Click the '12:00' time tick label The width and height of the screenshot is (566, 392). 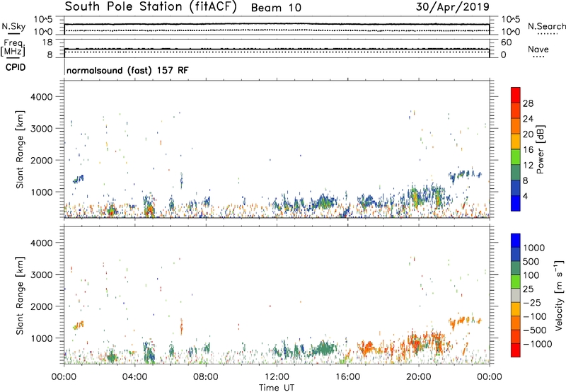[277, 377]
